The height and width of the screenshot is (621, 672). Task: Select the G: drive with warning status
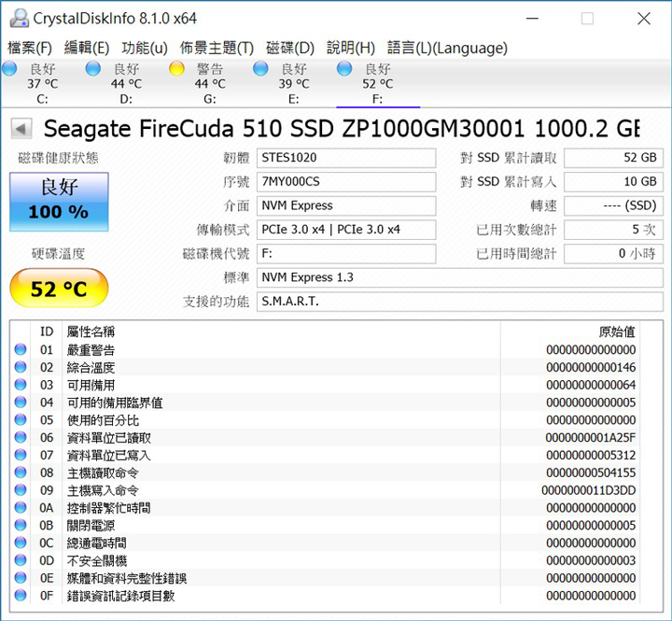(x=210, y=84)
